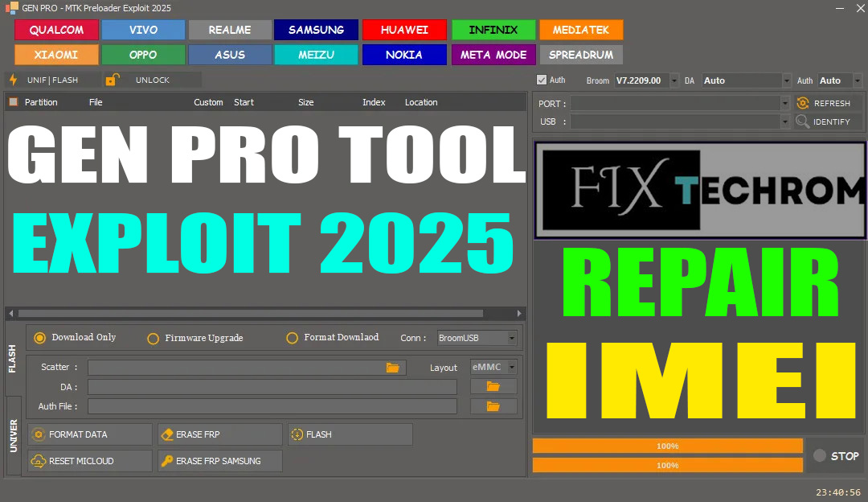Click the REFRESH circular arrows icon
The image size is (868, 502).
[x=803, y=103]
